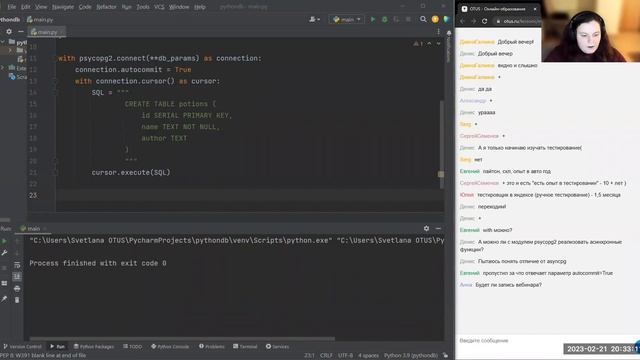Screen dimensions: 640x360
Task: Click browser back arrow
Action: 462,21
